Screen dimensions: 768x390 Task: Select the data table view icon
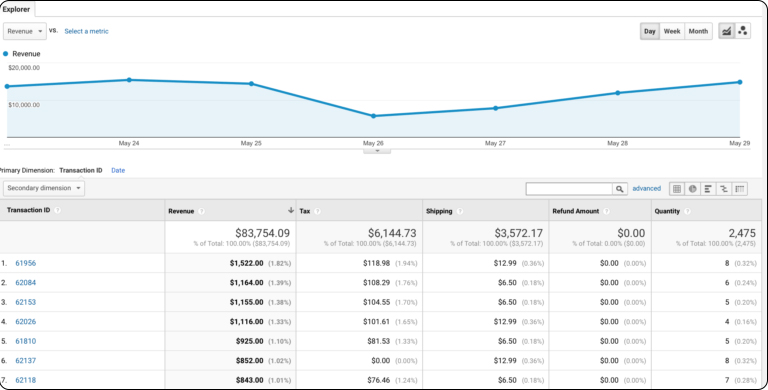click(x=677, y=189)
